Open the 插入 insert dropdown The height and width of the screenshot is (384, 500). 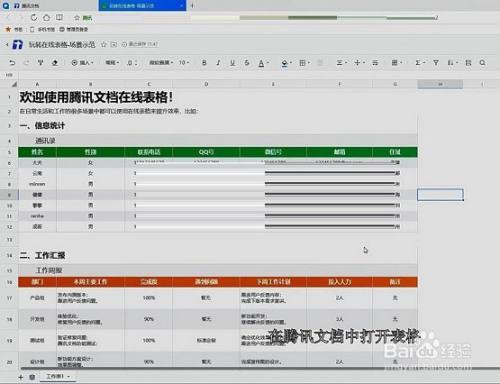click(x=82, y=63)
